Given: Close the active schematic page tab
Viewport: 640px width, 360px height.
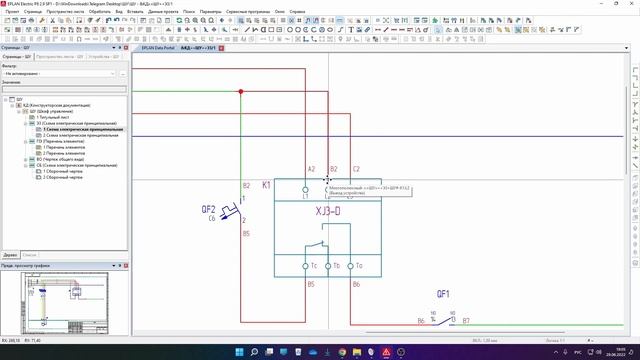Looking at the screenshot, I should click(221, 48).
